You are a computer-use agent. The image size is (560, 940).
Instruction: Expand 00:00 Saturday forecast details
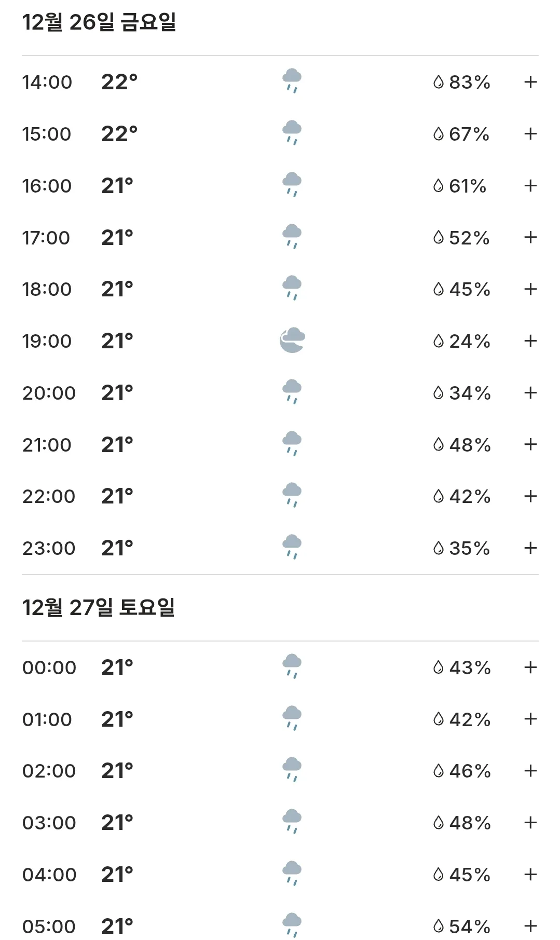[530, 667]
